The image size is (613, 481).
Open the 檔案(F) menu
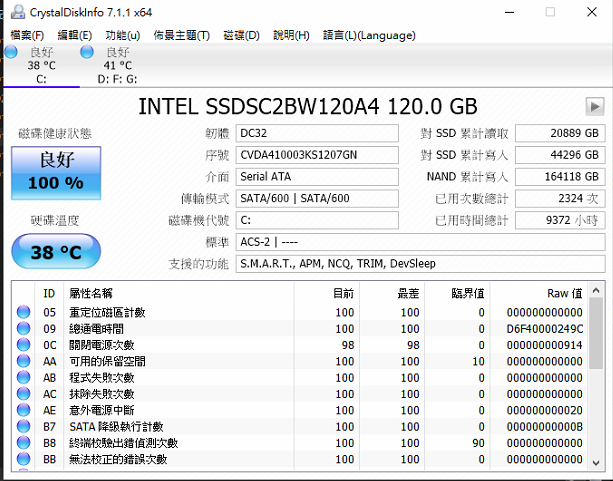pyautogui.click(x=27, y=35)
